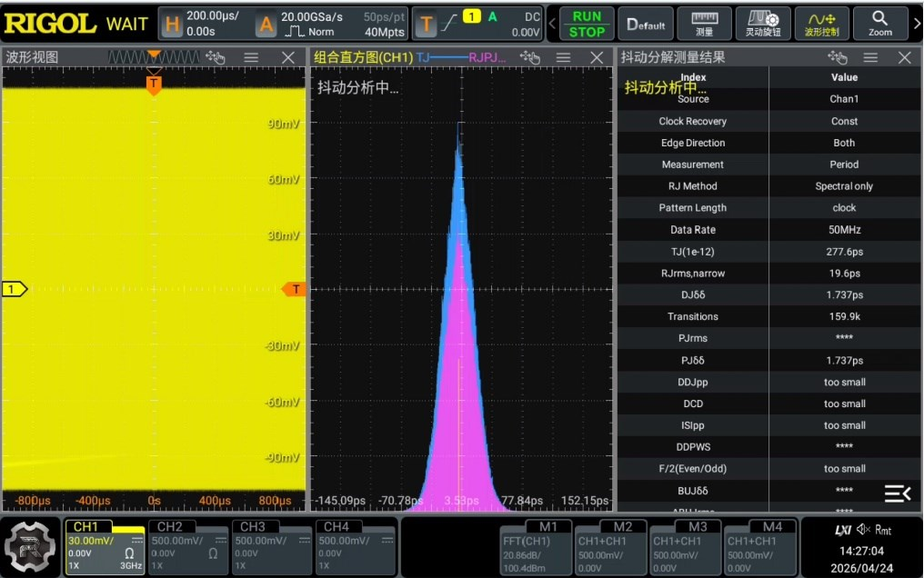924x578 pixels.
Task: Toggle channel CH2
Action: 188,547
